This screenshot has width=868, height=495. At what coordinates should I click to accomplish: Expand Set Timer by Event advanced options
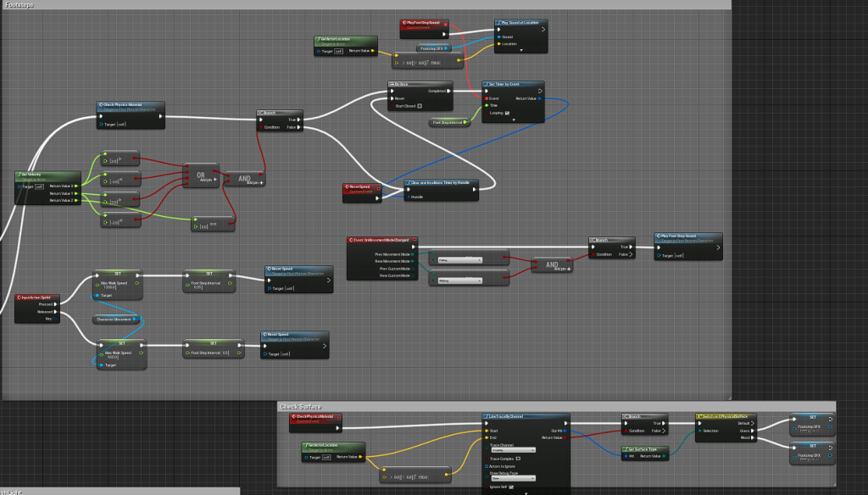click(x=513, y=120)
